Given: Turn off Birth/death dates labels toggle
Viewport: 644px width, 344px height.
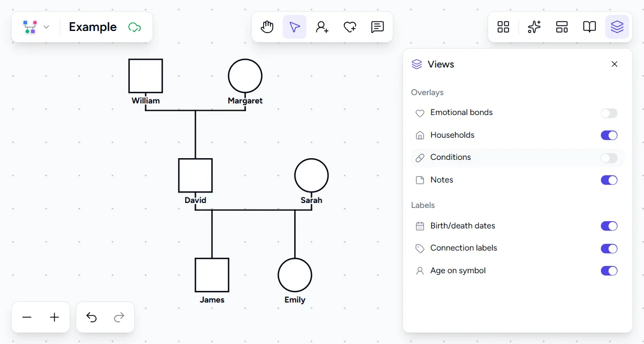Looking at the screenshot, I should (609, 226).
